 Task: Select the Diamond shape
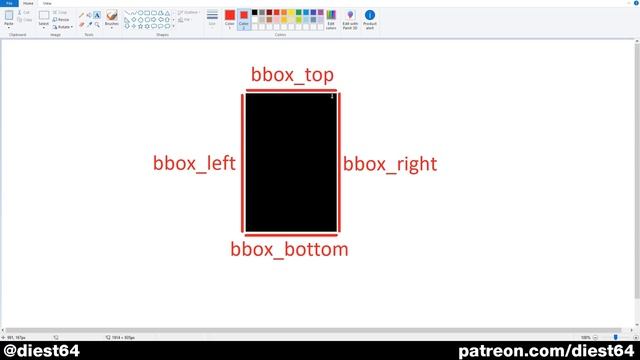point(133,20)
